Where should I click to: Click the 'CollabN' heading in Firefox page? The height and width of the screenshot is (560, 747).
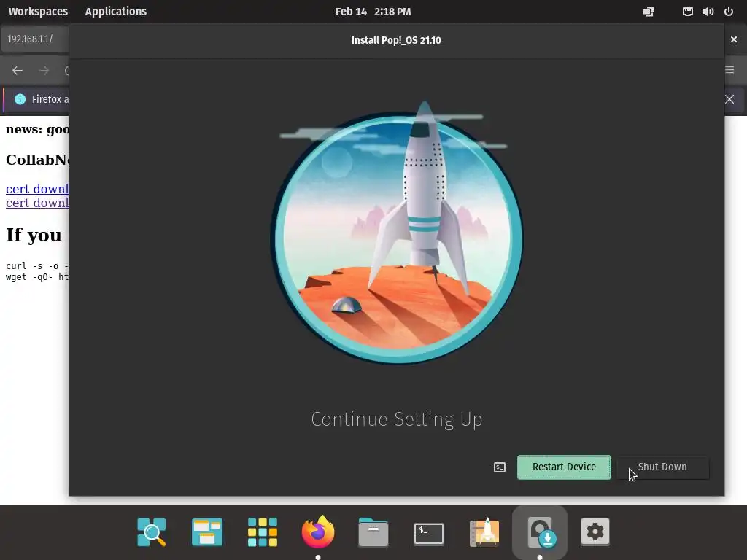click(x=37, y=160)
